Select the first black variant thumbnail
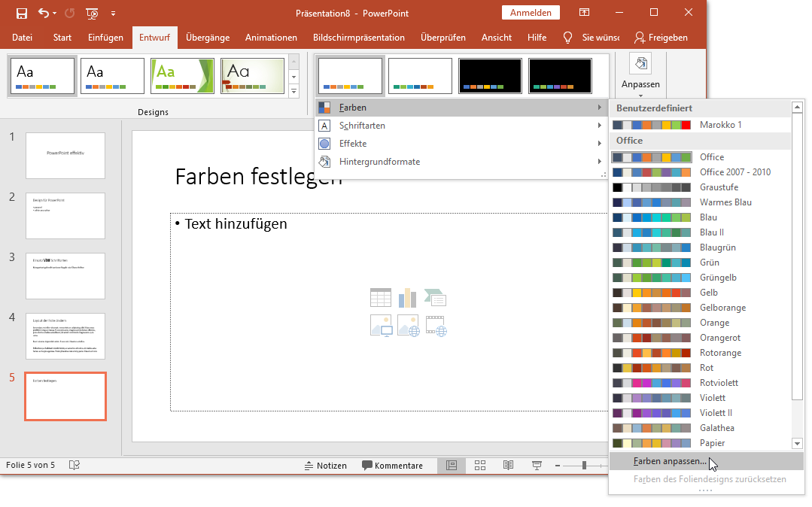The image size is (812, 507). coord(490,76)
